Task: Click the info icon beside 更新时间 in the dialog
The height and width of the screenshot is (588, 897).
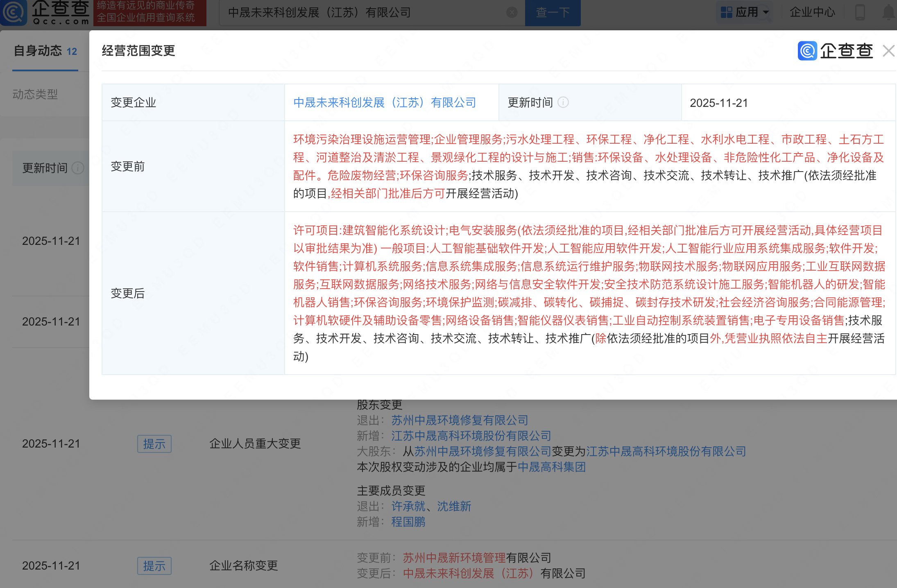Action: click(x=563, y=102)
